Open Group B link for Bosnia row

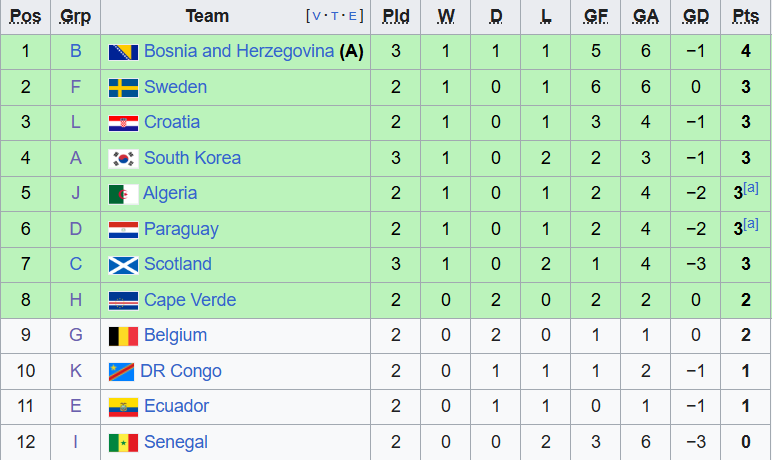[x=75, y=51]
